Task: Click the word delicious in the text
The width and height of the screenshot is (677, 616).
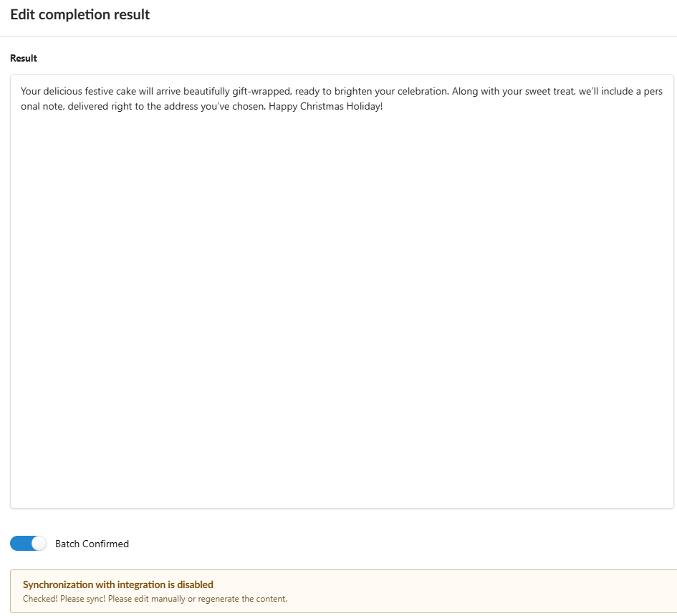Action: point(62,92)
